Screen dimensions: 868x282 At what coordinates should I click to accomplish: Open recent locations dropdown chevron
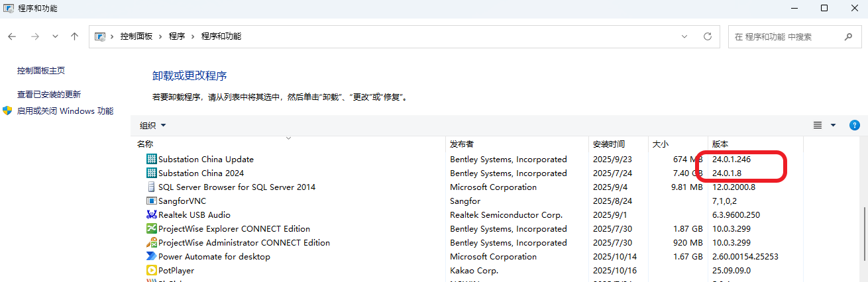[x=55, y=36]
